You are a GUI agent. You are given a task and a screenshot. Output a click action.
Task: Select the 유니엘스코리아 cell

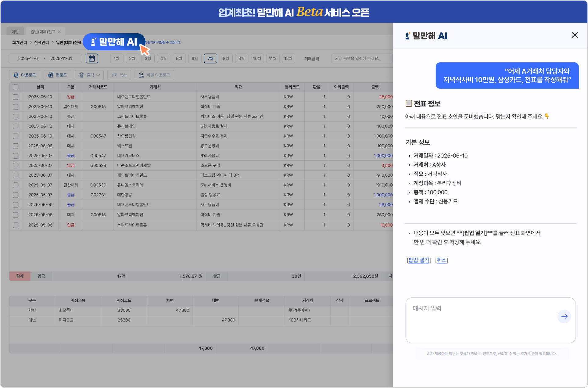155,185
